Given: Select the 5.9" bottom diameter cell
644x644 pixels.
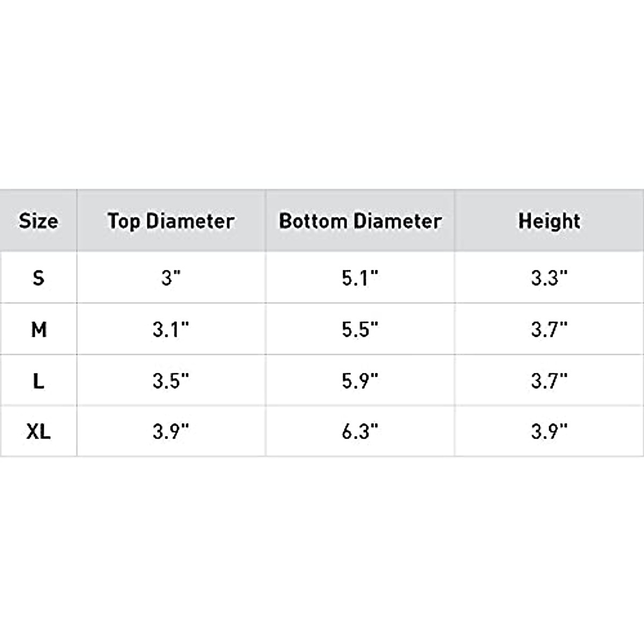Looking at the screenshot, I should pos(360,380).
